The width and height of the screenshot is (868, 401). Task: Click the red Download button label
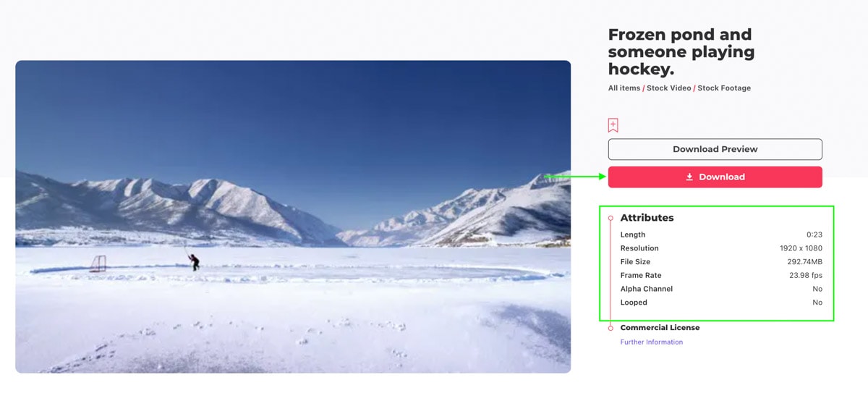pyautogui.click(x=722, y=177)
